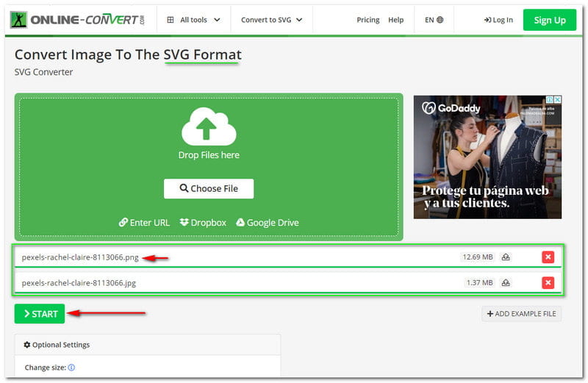Open the Pricing page
Screen dimensions: 588x383
(368, 20)
